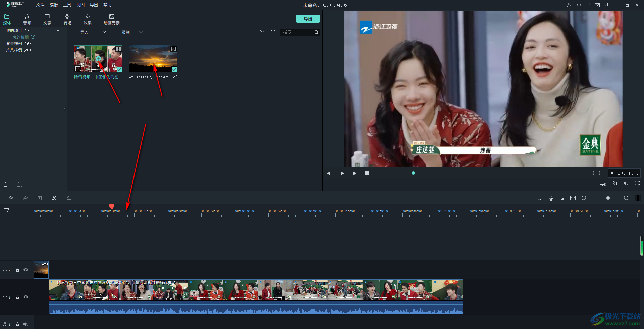The image size is (644, 329).
Task: Click the voiceover microphone icon
Action: point(551,198)
